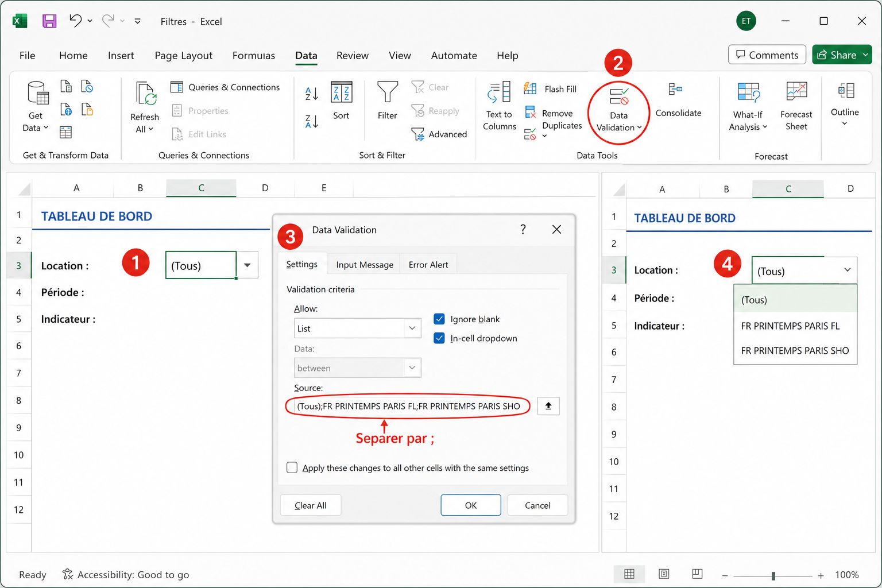Adjust the zoom slider handle

[773, 575]
